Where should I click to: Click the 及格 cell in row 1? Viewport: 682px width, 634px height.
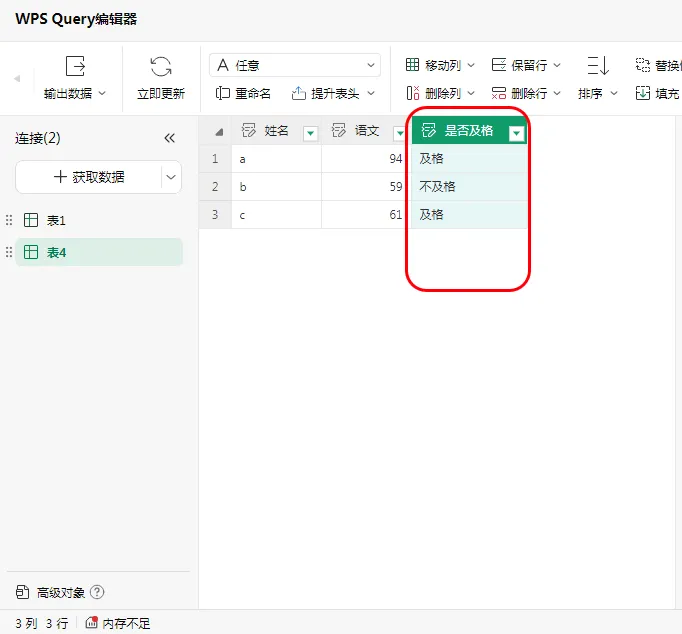469,159
